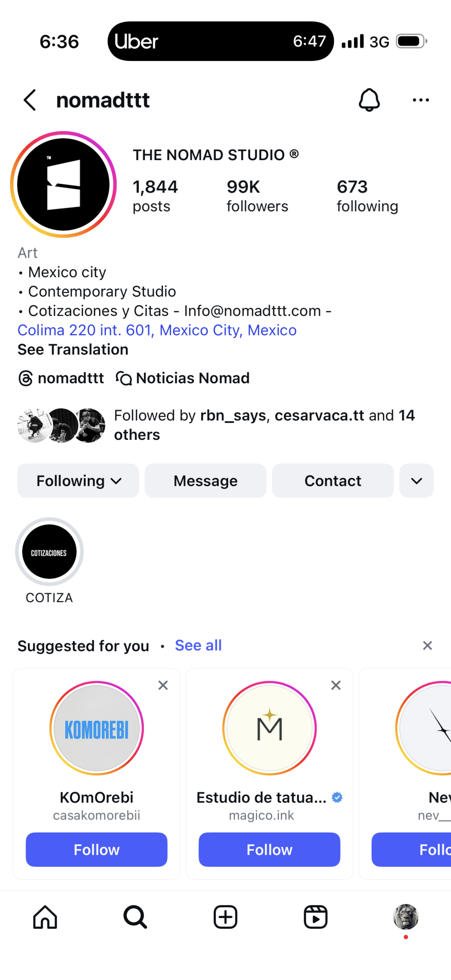Close the Suggested for you section
This screenshot has width=451, height=980.
click(427, 646)
